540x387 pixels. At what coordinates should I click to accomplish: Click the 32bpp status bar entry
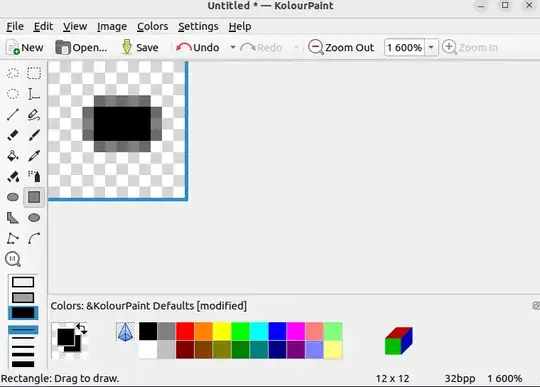tap(460, 378)
